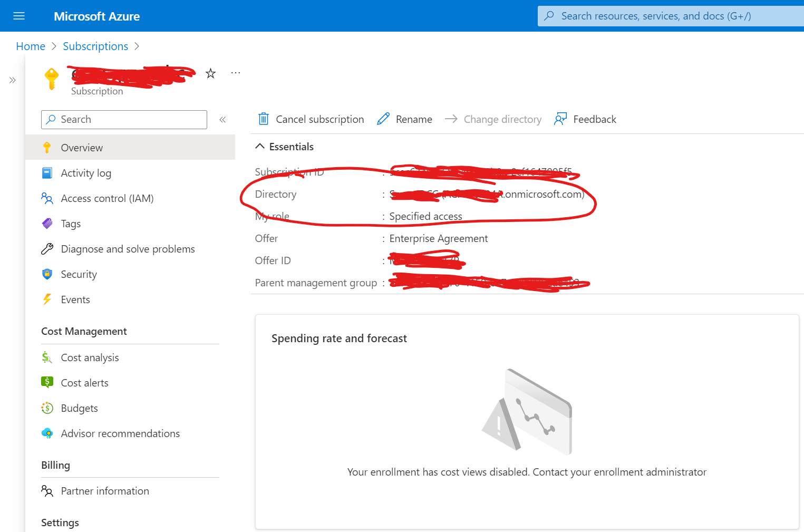Image resolution: width=804 pixels, height=532 pixels.
Task: Collapse the resource menu sidebar
Action: [222, 120]
